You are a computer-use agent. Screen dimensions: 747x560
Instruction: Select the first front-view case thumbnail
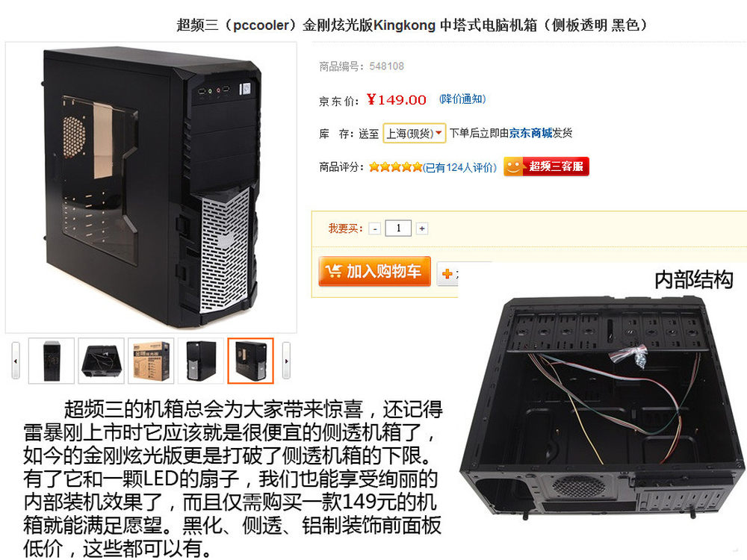click(52, 361)
